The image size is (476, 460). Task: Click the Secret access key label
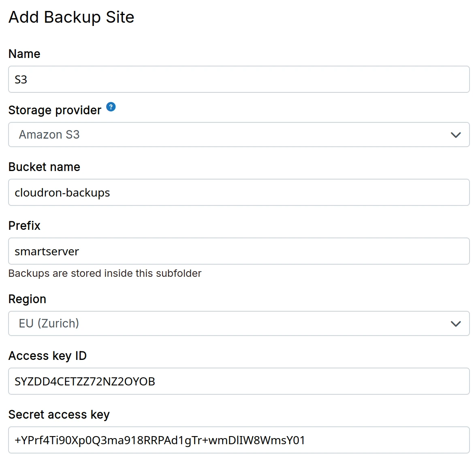pos(59,415)
